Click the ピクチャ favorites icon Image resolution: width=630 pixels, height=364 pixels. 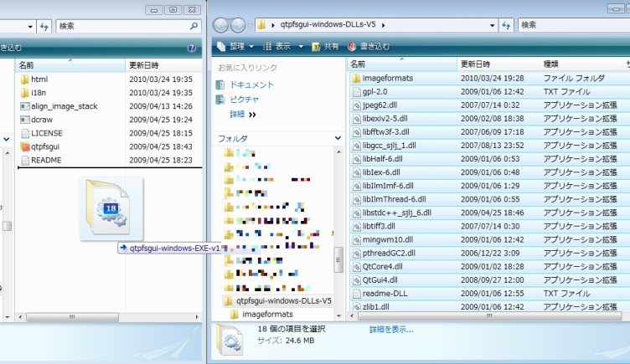pos(220,100)
